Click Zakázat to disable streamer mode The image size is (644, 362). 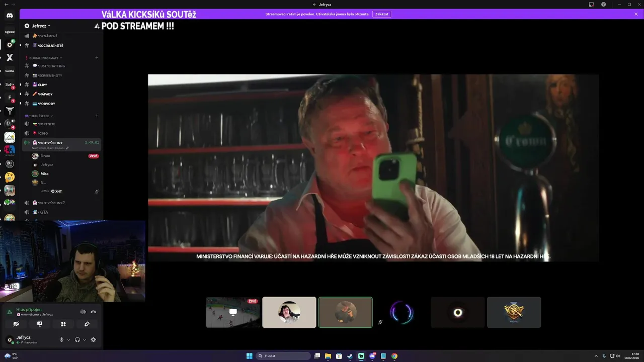382,14
